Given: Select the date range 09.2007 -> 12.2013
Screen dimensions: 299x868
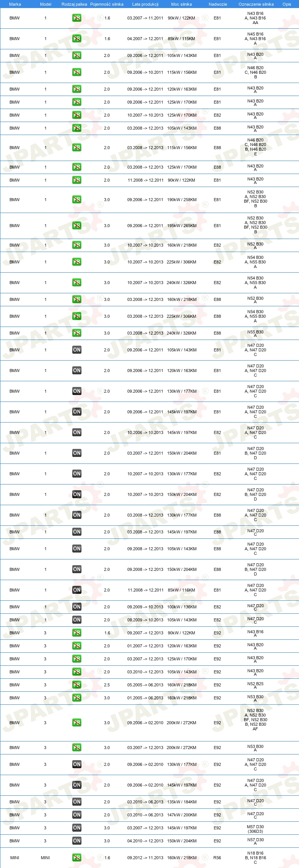Looking at the screenshot, I should point(145,633).
